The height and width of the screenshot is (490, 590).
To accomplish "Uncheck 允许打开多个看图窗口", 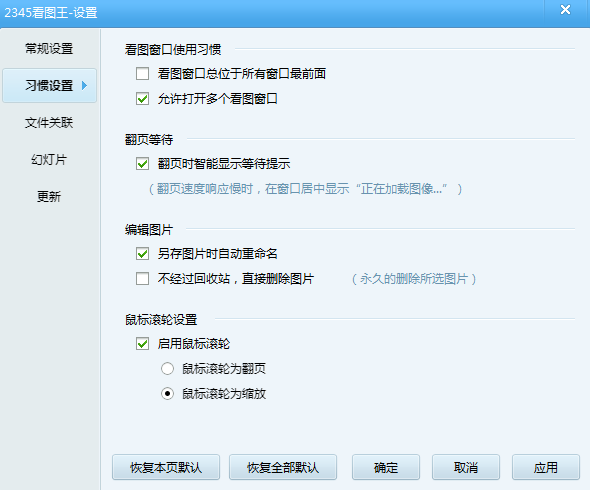I will coord(143,99).
